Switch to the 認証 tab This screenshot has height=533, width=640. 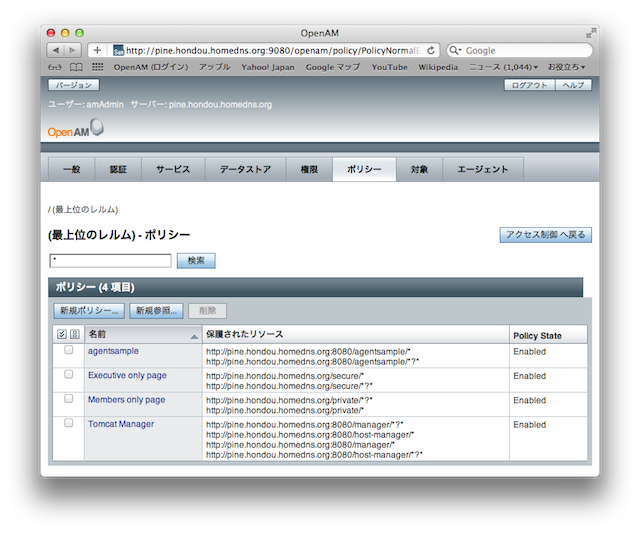(x=118, y=170)
